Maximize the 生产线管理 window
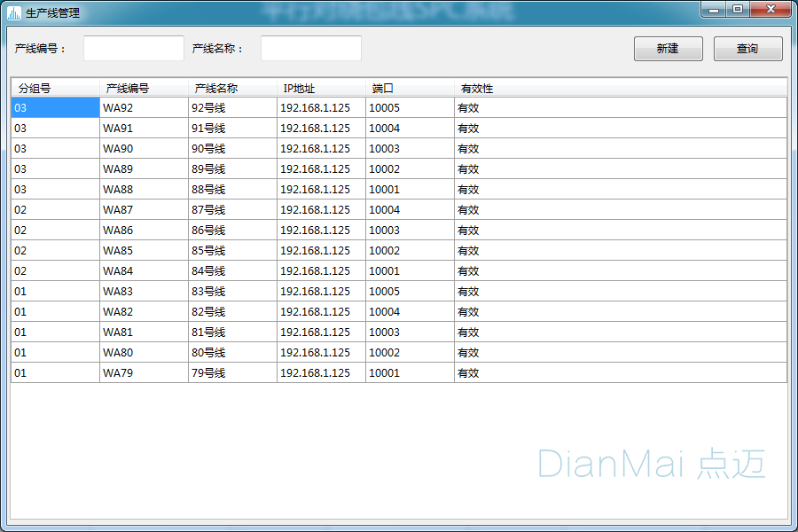Viewport: 798px width, 532px height. [737, 9]
